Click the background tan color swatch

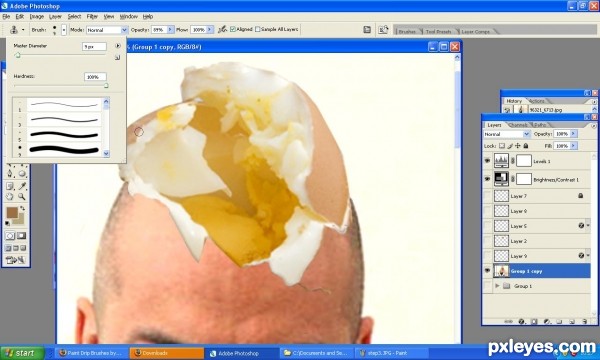click(20, 220)
